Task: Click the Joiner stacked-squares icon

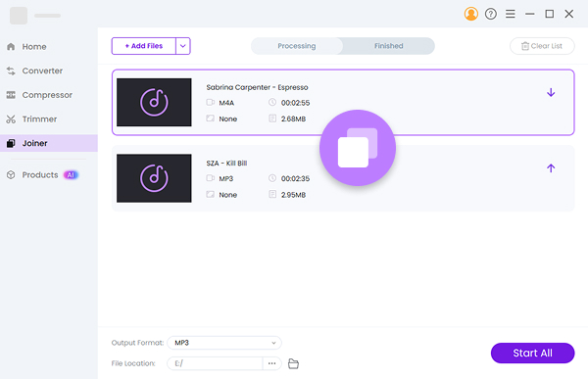Action: pyautogui.click(x=11, y=143)
